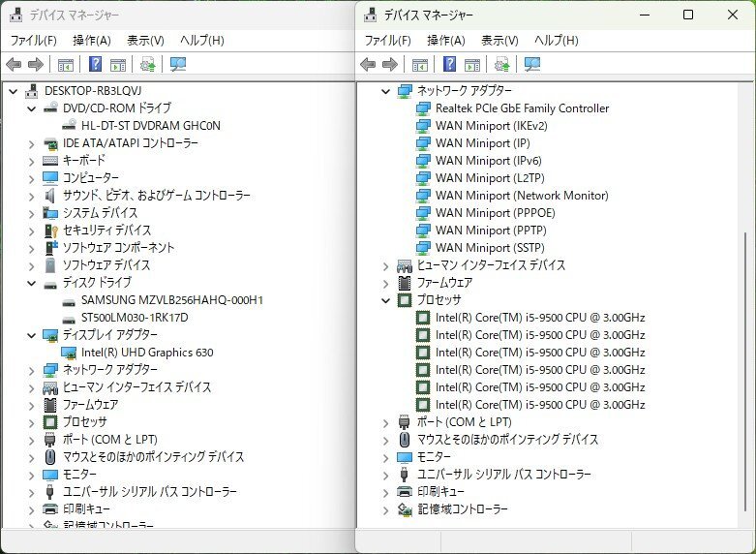This screenshot has width=756, height=554.
Task: Collapse DESKTOP-RB3LQVJ root node
Action: 13,91
